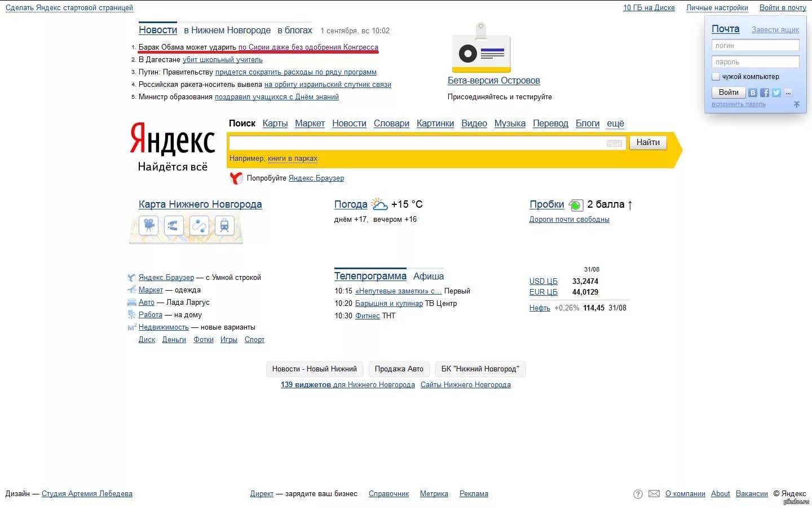Click the route icon with two connected dots

[x=199, y=226]
